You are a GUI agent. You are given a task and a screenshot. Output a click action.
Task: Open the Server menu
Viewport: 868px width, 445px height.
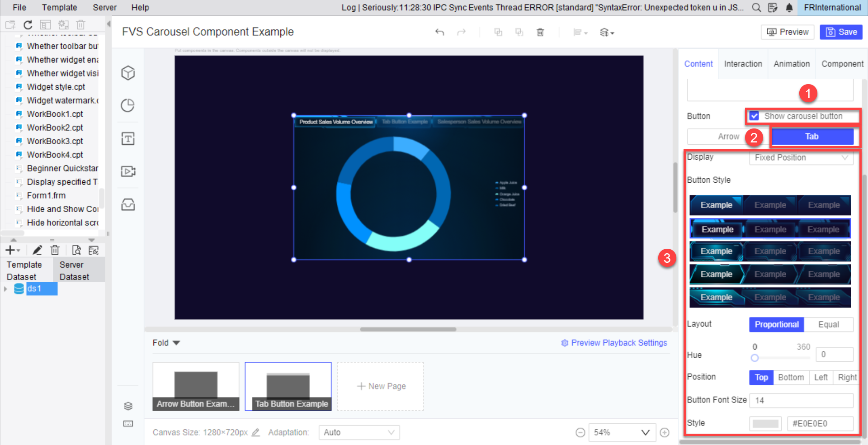[104, 8]
